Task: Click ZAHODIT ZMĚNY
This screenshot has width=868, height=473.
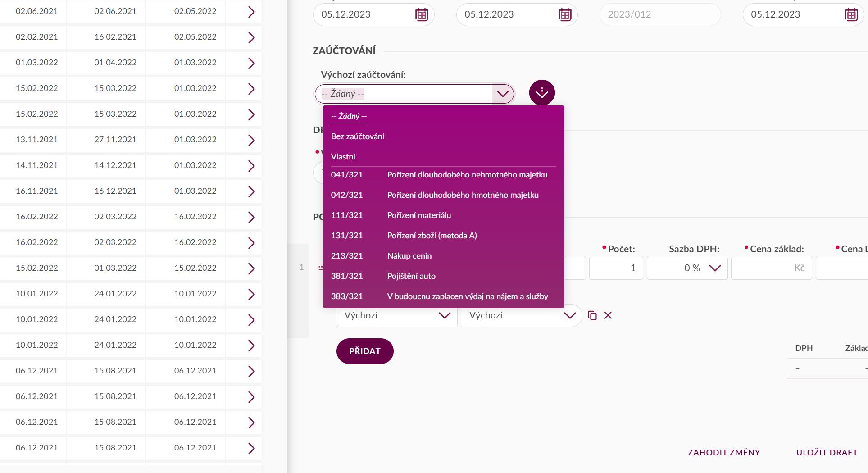Action: pos(724,452)
